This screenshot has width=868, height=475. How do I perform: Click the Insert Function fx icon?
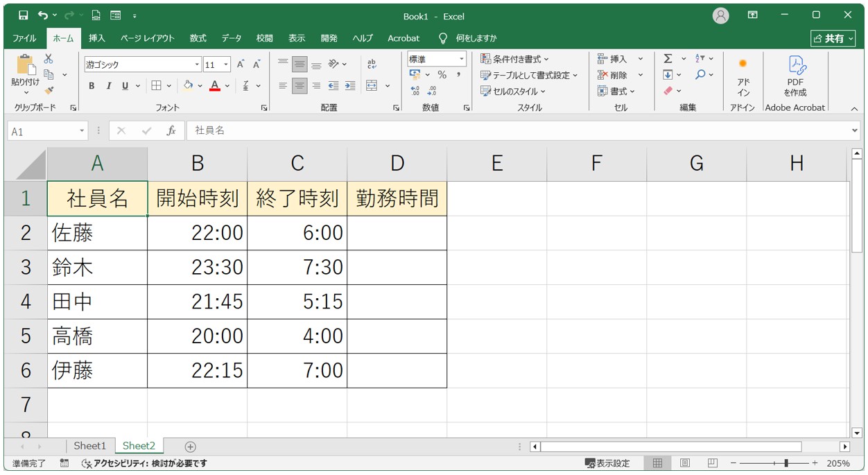point(171,130)
